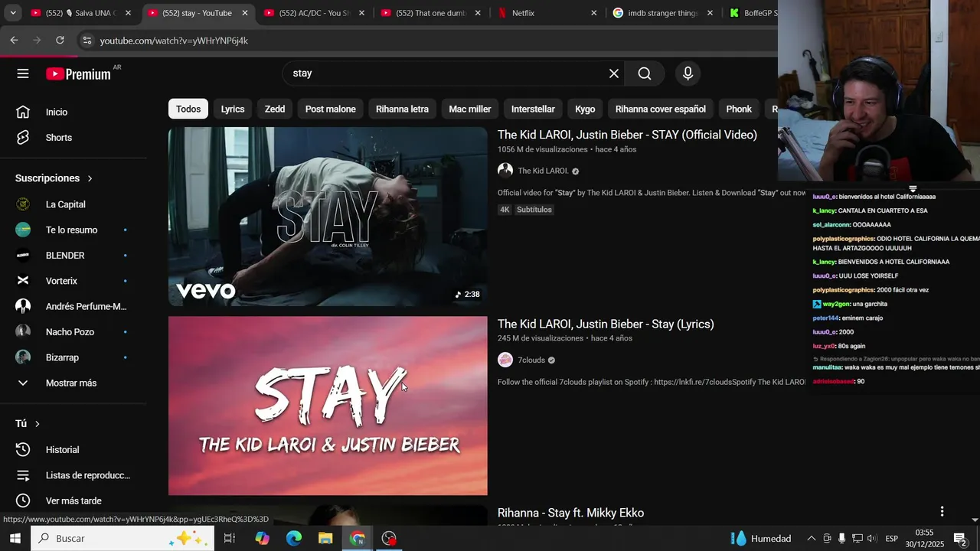Switch to the That one dumb browser tab
Screen dimensions: 980x551
(430, 13)
